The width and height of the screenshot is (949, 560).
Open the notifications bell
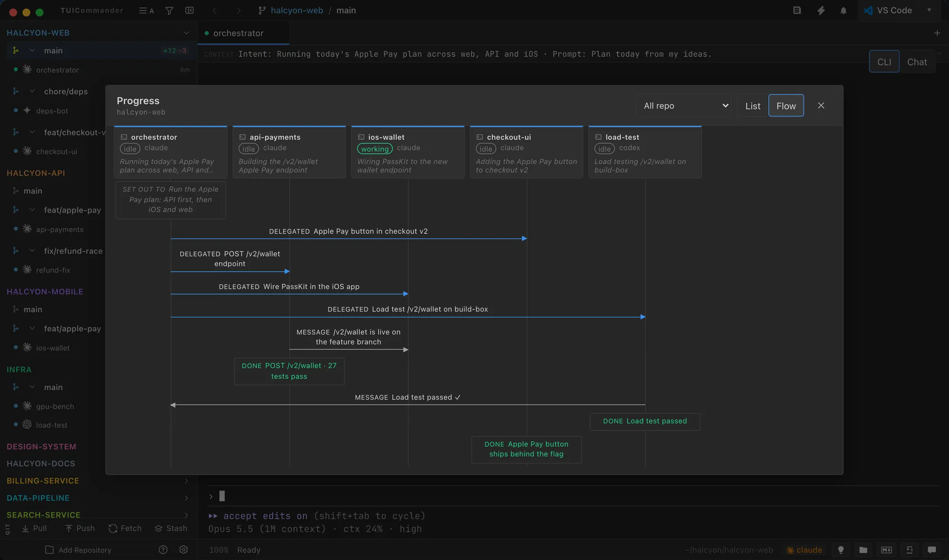click(x=843, y=10)
